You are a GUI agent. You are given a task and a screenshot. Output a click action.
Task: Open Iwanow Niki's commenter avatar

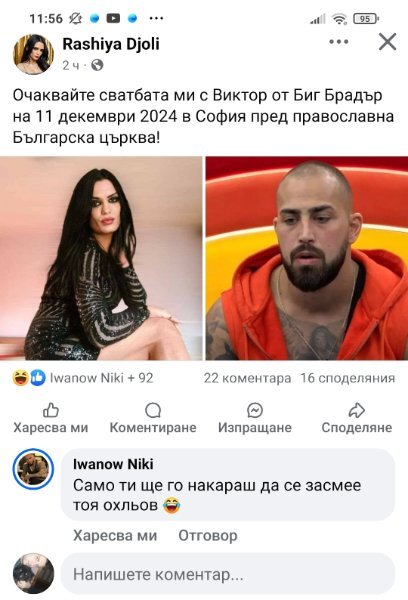(33, 469)
